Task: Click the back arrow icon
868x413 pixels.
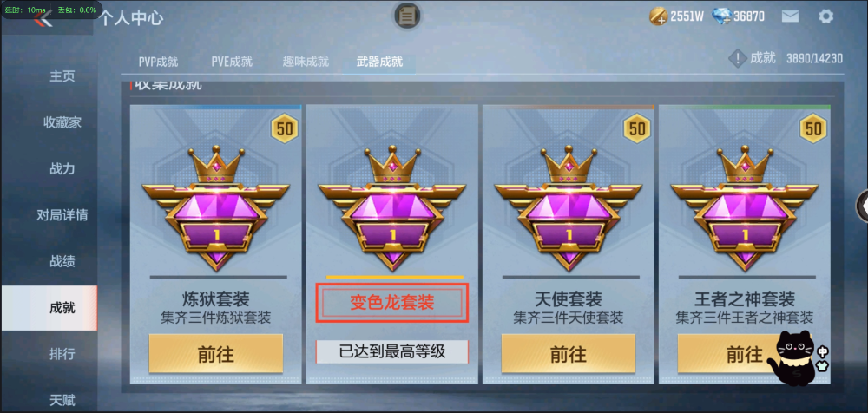Action: (43, 19)
